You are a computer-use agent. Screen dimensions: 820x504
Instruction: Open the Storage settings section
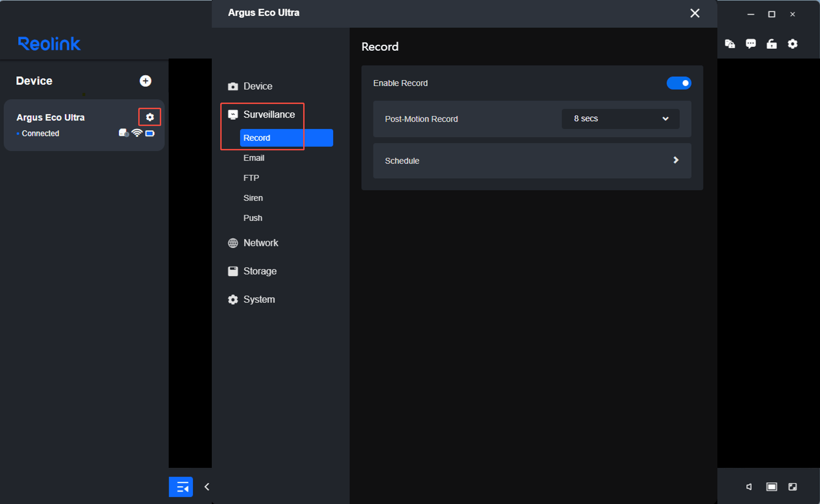[x=260, y=271]
